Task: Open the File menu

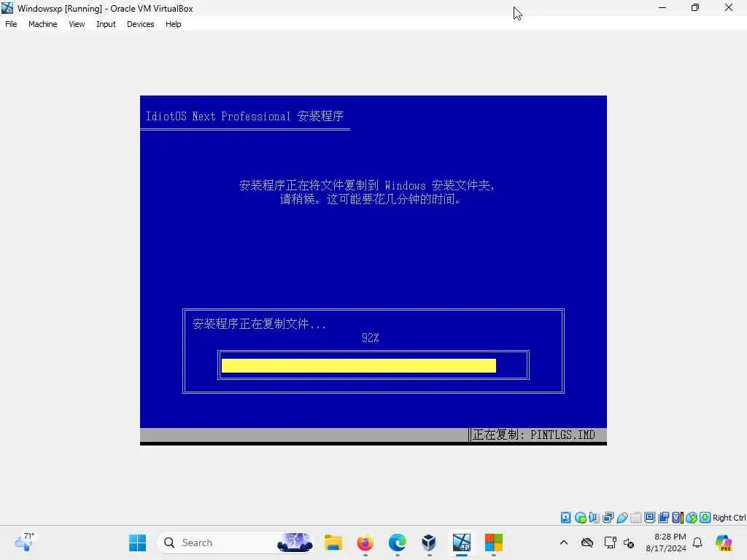Action: 11,24
